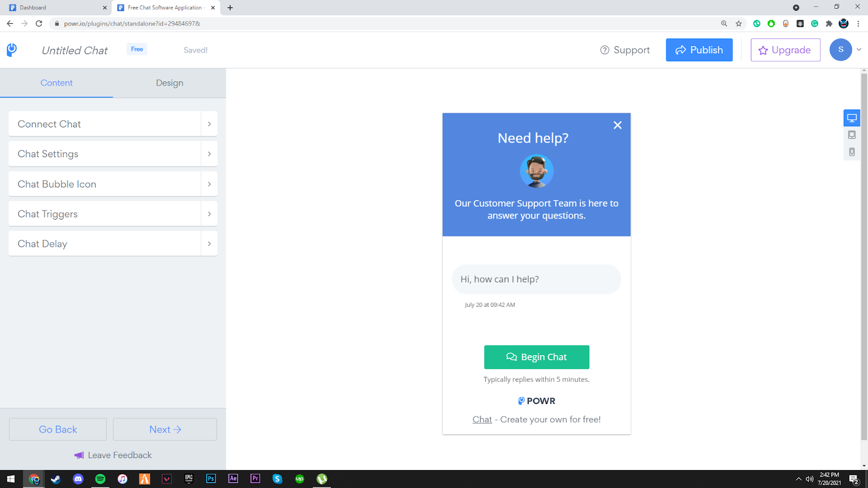Screen dimensions: 868x488
Task: Click the account avatar labeled S
Action: (840, 50)
